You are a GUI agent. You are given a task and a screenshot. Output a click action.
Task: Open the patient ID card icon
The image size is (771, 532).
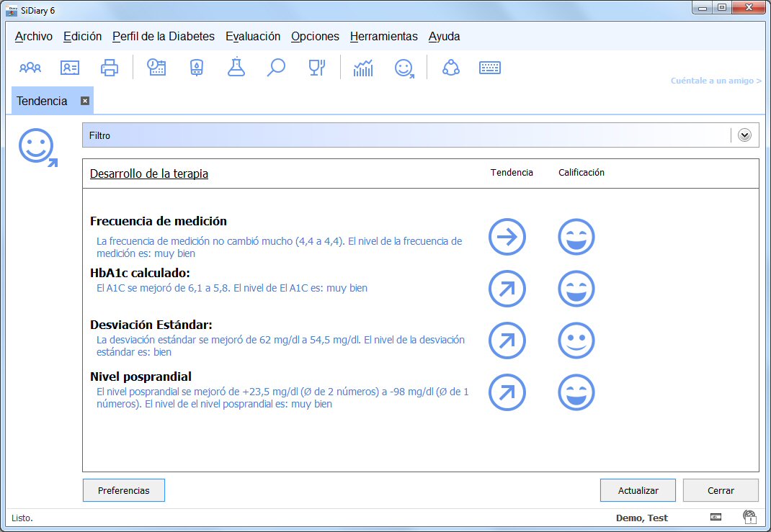coord(70,68)
